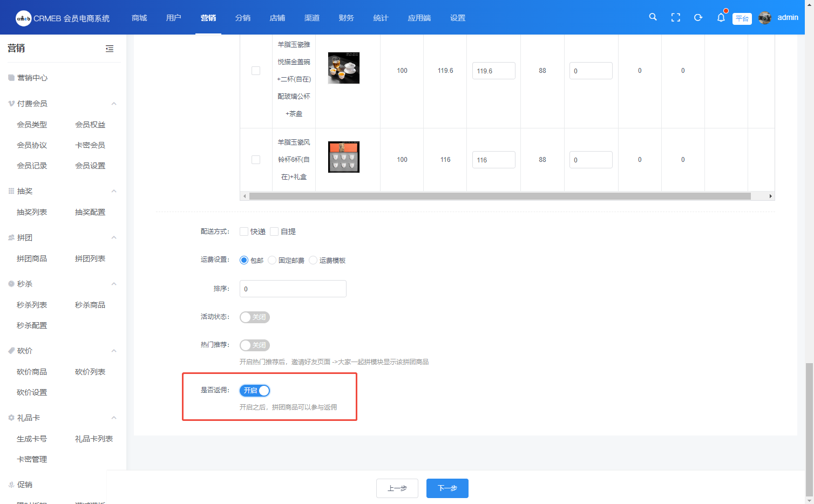Collapse the 秒杀 group chevron
The height and width of the screenshot is (504, 814).
114,284
